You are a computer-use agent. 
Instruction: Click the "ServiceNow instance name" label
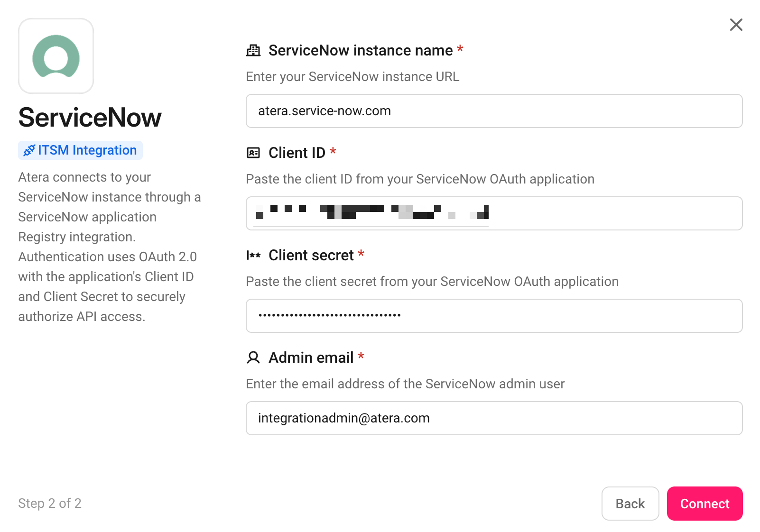361,50
